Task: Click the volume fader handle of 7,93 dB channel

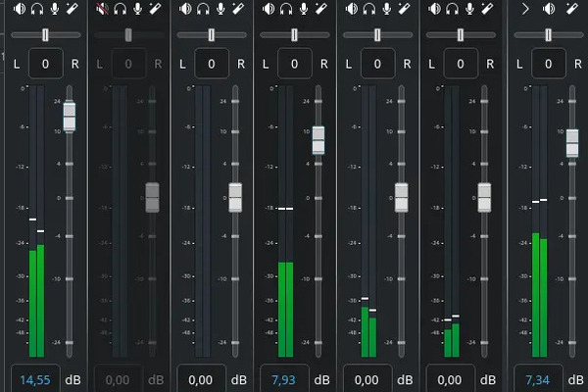Action: point(318,140)
